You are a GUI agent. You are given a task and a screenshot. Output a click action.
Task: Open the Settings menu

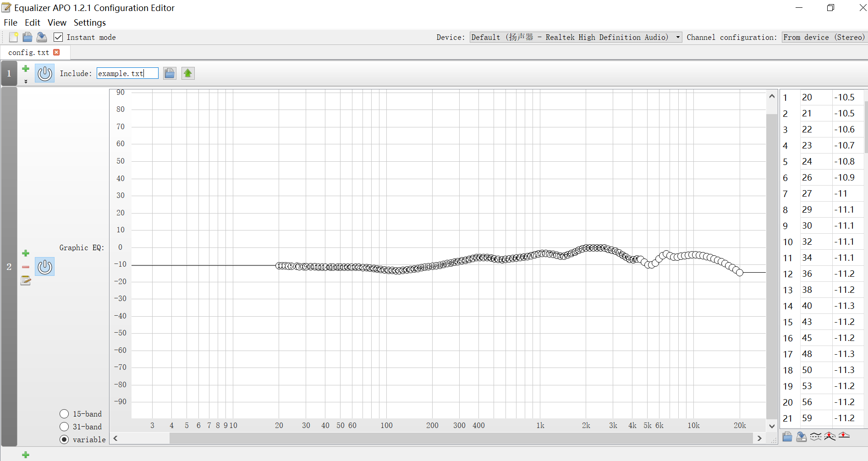coord(90,22)
